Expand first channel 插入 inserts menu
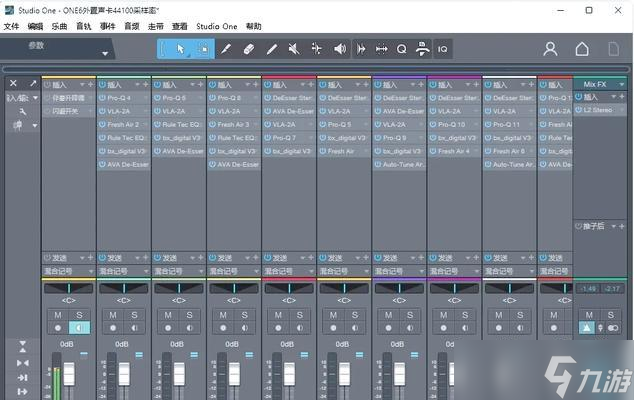The image size is (634, 400). [82, 85]
